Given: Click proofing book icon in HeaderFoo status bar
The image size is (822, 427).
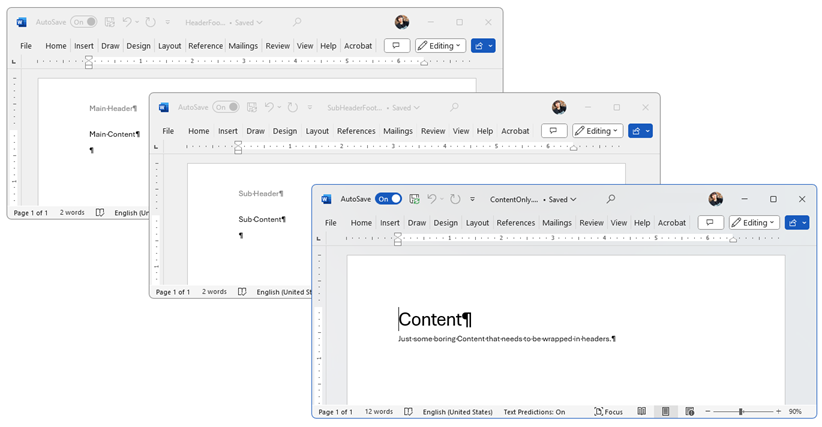Looking at the screenshot, I should [100, 213].
